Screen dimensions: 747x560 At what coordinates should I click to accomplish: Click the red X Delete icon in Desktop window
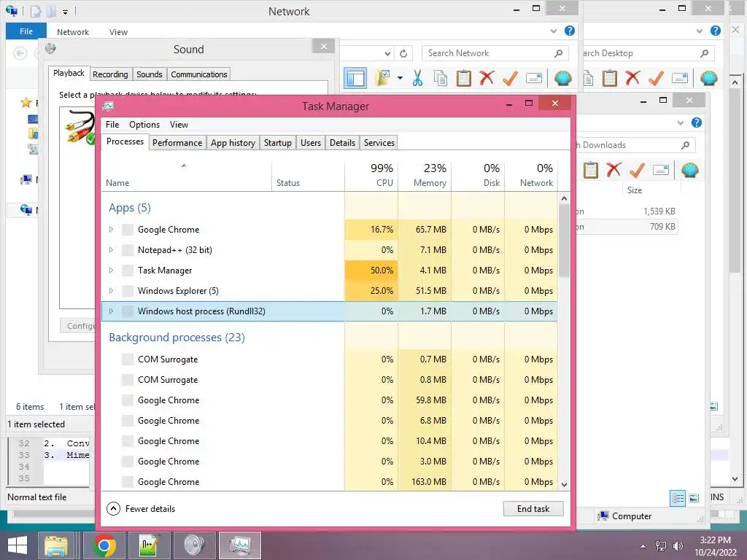coord(632,78)
